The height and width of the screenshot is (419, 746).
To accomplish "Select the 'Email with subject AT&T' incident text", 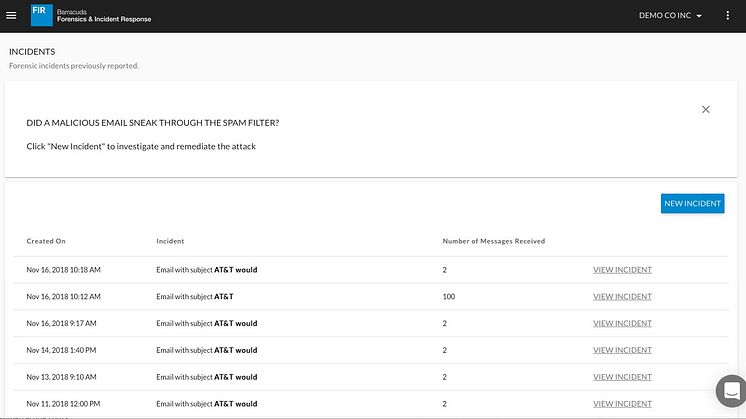I will pos(195,296).
